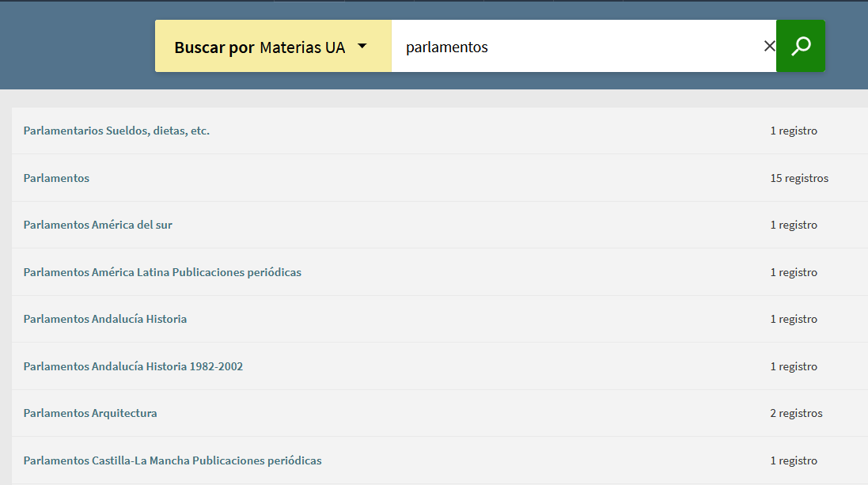
Task: Open Parlamentos Andalucía Historia 1982-2002
Action: [133, 366]
